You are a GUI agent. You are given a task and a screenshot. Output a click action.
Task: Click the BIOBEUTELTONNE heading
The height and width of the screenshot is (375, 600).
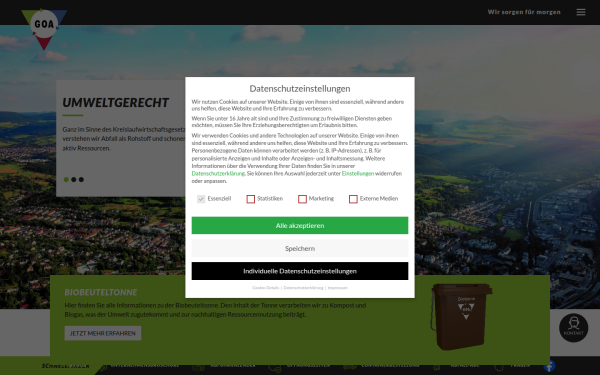(x=101, y=292)
